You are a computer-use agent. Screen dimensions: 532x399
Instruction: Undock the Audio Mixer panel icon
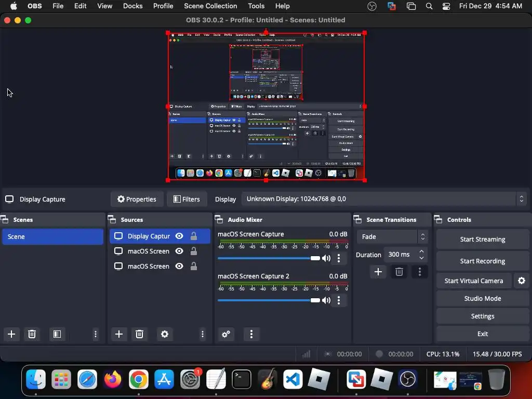coord(219,220)
